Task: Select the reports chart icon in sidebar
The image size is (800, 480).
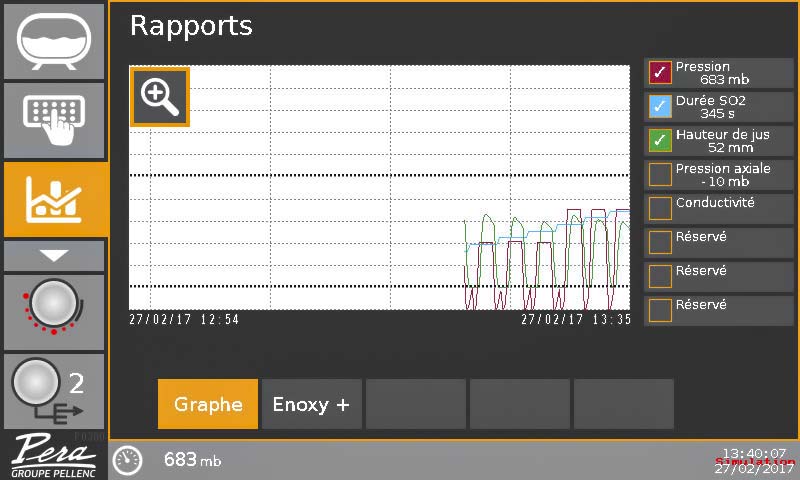Action: (x=54, y=199)
